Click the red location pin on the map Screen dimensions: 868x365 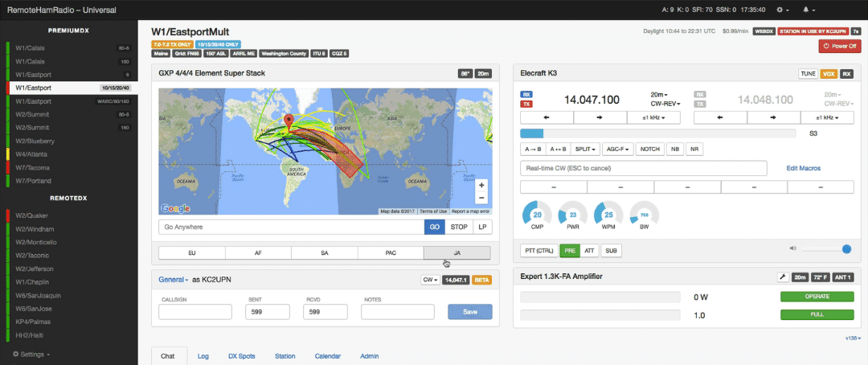(x=288, y=121)
